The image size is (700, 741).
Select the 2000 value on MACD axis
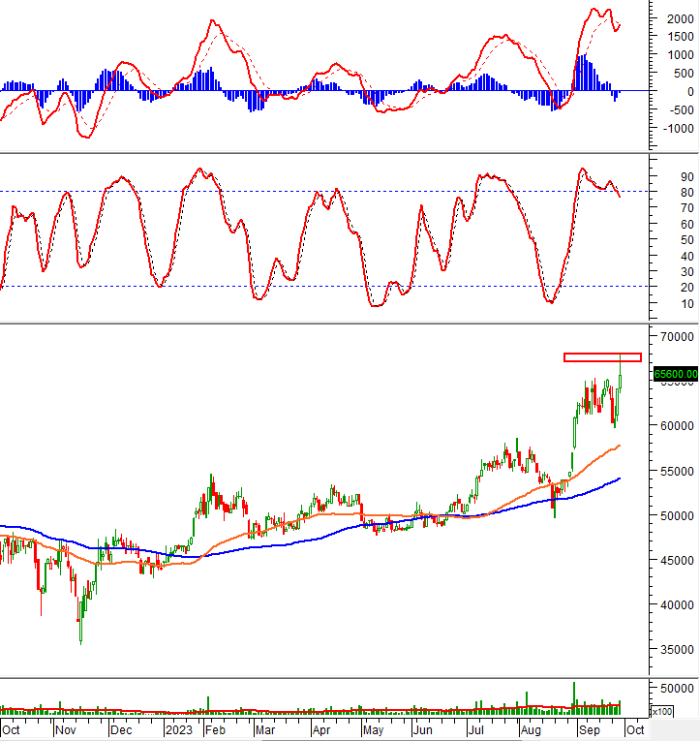681,19
